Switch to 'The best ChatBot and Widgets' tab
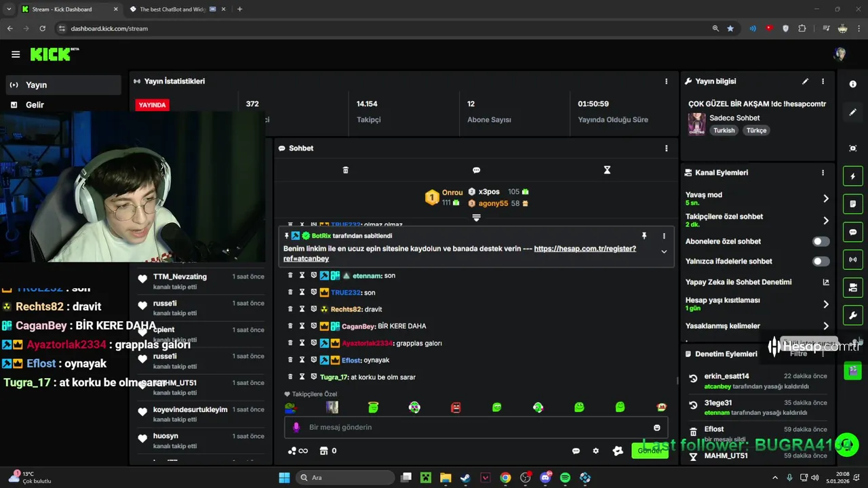The width and height of the screenshot is (868, 488). (x=178, y=9)
